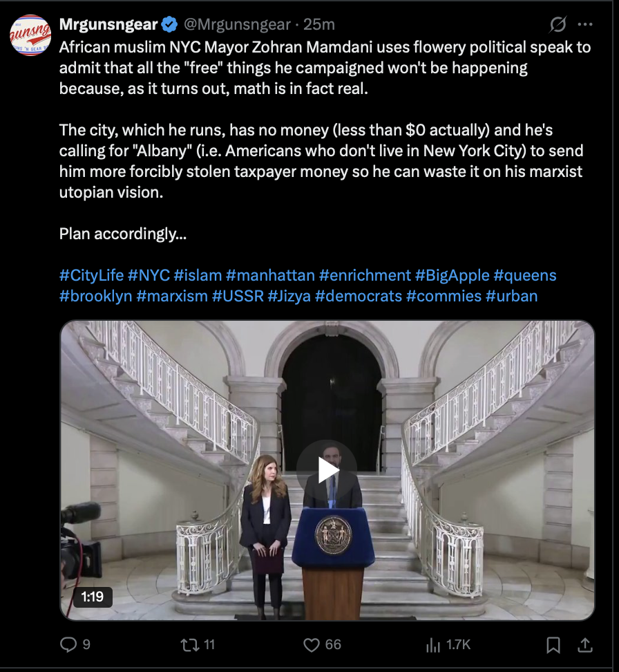Select the #marxism hashtag

coord(172,296)
